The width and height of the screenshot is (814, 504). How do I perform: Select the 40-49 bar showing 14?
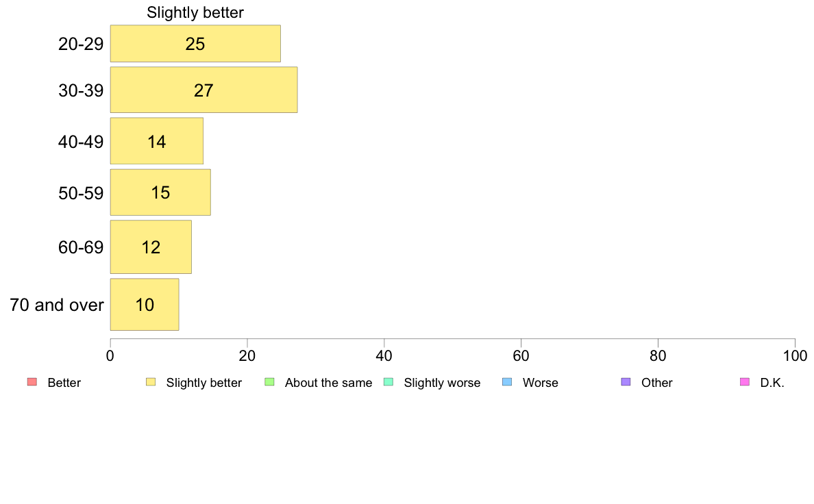[157, 141]
